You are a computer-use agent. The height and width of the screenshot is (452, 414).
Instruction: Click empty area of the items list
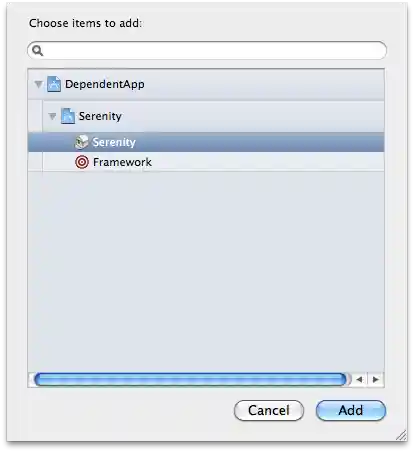pos(206,270)
